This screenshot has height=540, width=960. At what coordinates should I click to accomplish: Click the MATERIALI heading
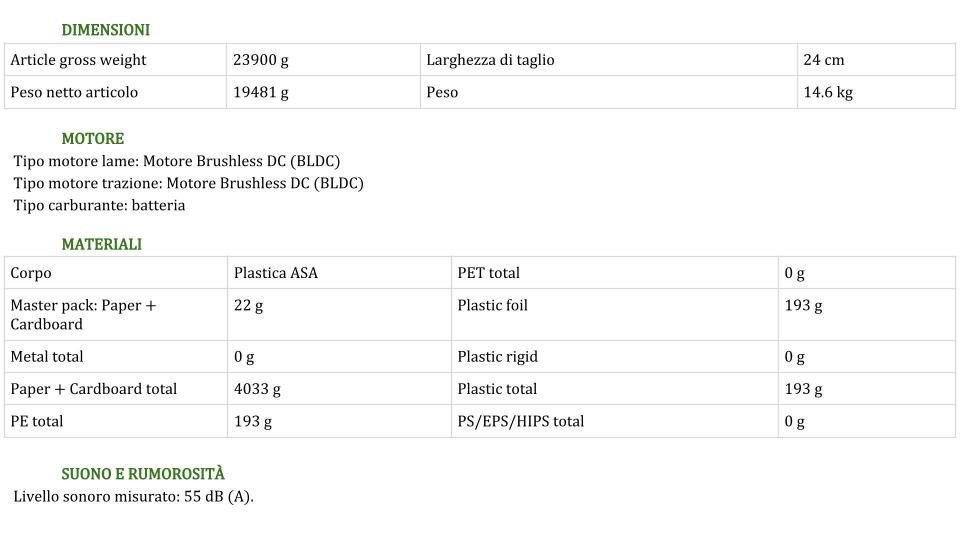click(102, 244)
